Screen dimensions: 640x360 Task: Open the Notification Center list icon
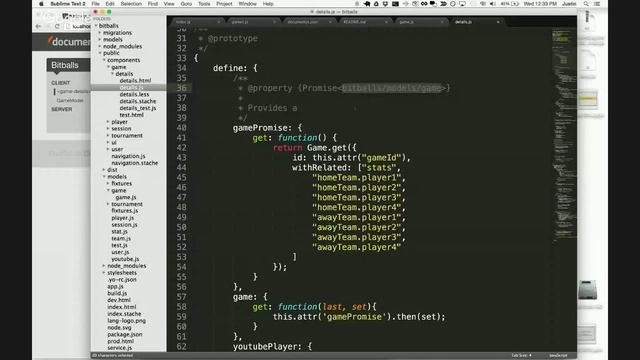(597, 4)
